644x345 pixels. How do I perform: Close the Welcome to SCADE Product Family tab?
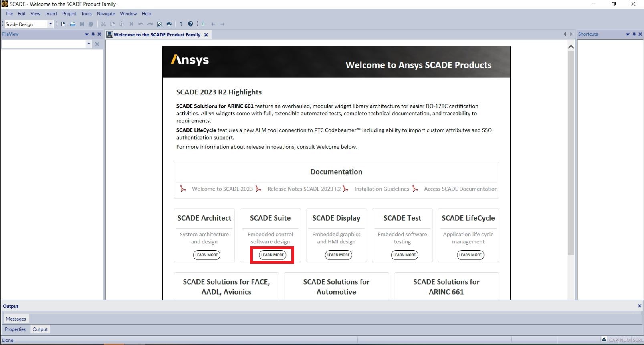(206, 35)
